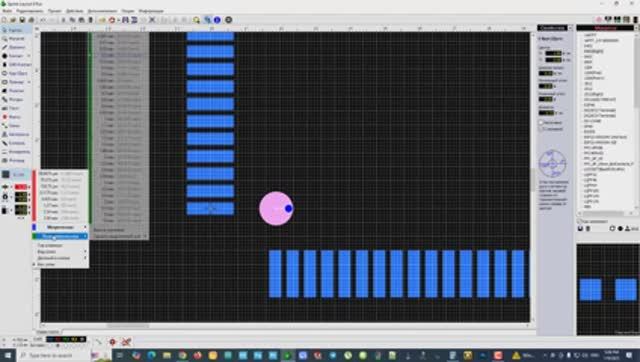Open the dropdown arrow beside Rotate icon
The height and width of the screenshot is (362, 640).
(118, 20)
